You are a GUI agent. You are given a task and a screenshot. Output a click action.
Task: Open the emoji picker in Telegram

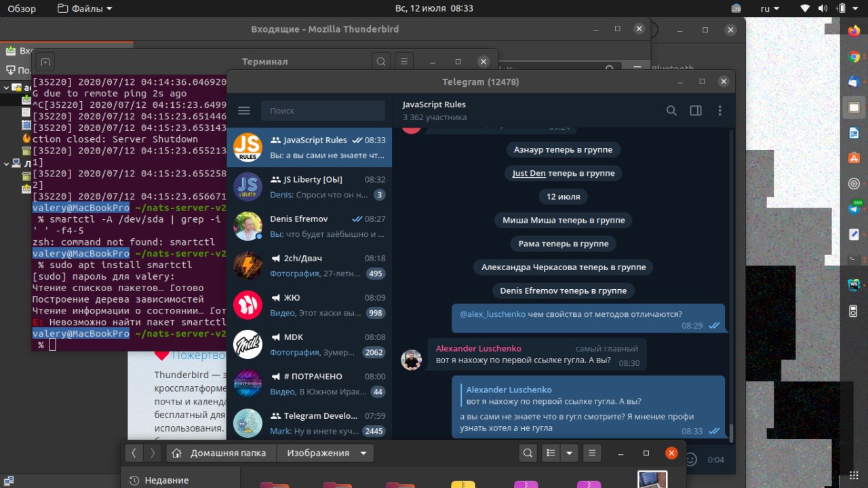click(690, 459)
